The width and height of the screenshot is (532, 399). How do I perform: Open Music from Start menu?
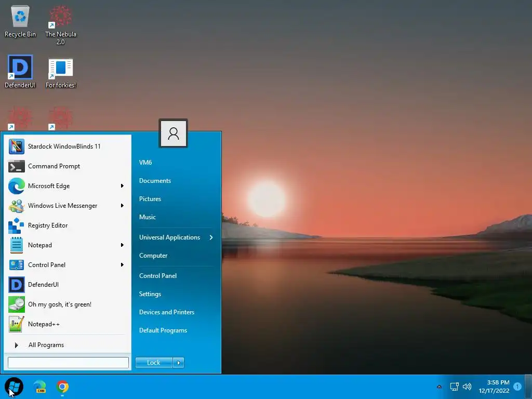pos(147,217)
